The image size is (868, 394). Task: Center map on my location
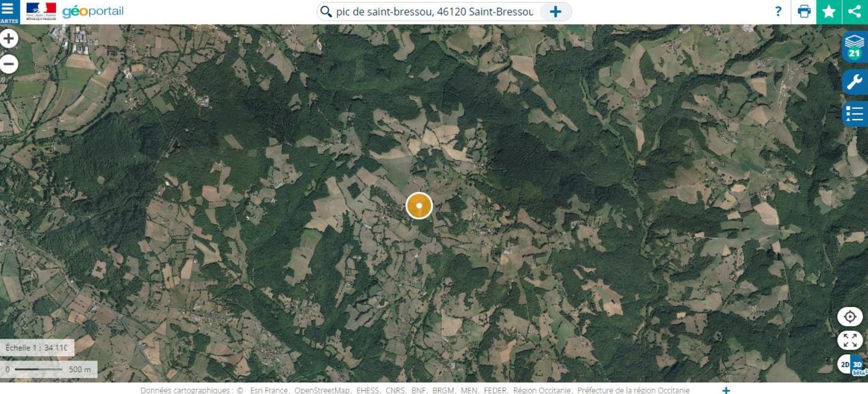[850, 317]
